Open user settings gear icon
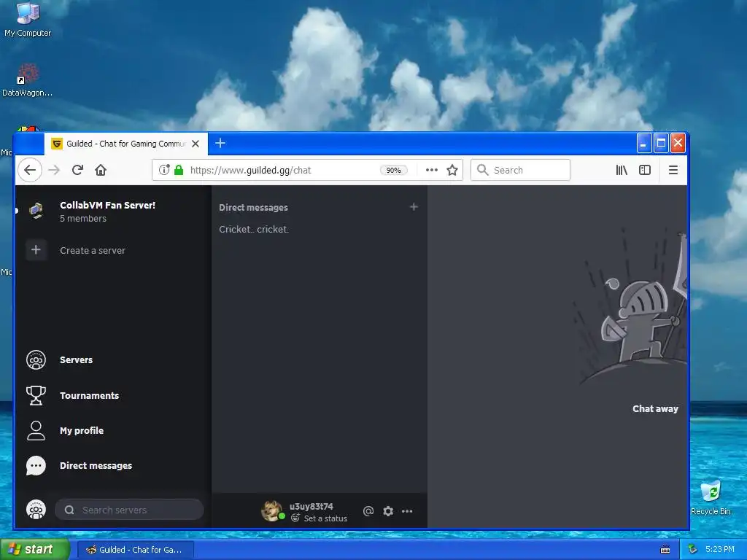747x560 pixels. (388, 511)
